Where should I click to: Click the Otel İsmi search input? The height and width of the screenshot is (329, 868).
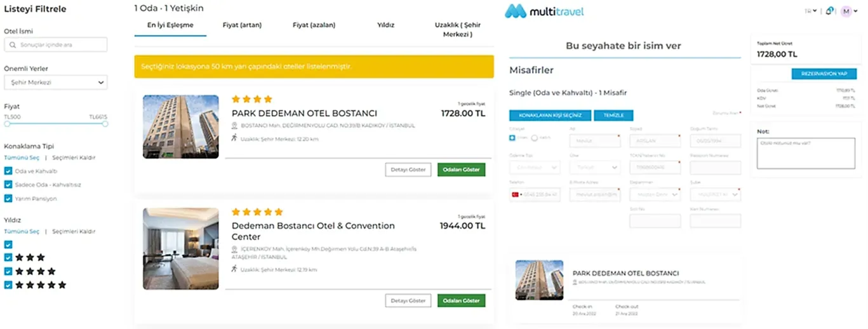tap(56, 45)
